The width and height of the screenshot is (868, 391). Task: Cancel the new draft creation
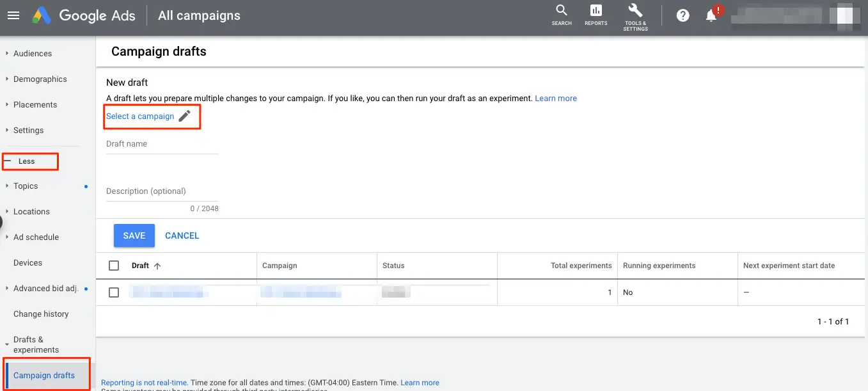pyautogui.click(x=182, y=235)
